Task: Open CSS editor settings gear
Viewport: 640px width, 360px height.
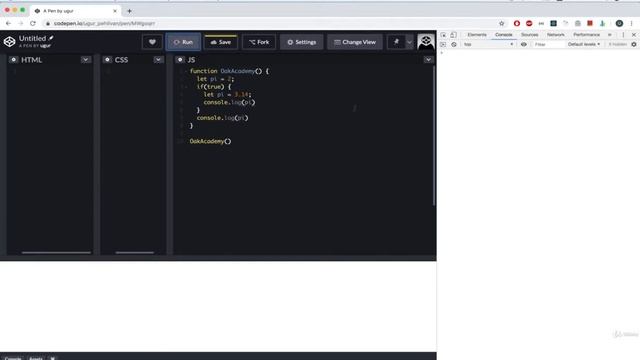Action: pyautogui.click(x=107, y=60)
